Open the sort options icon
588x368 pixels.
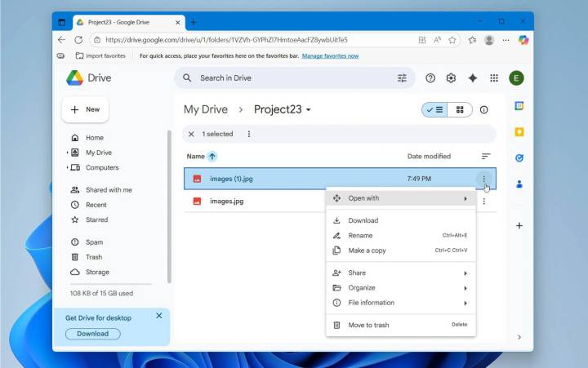486,157
